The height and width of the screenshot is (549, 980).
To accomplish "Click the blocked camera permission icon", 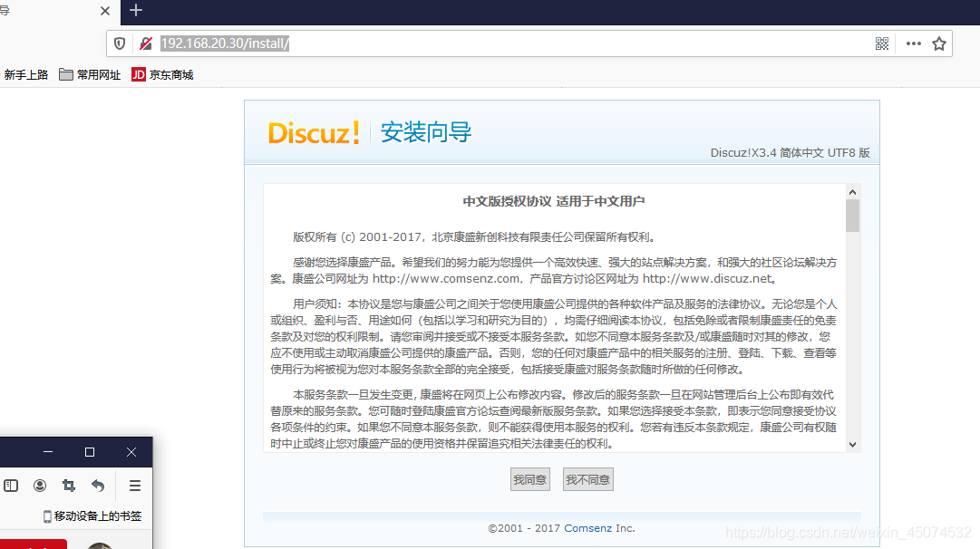I will point(145,43).
